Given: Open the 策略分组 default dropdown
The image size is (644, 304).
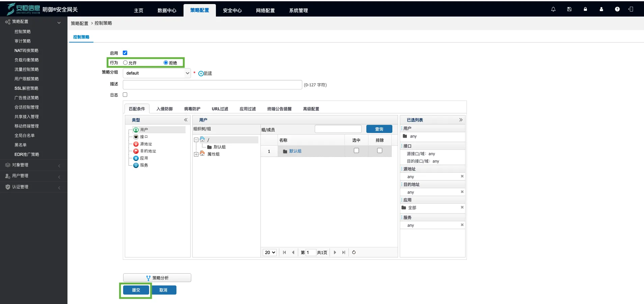Looking at the screenshot, I should pyautogui.click(x=157, y=73).
